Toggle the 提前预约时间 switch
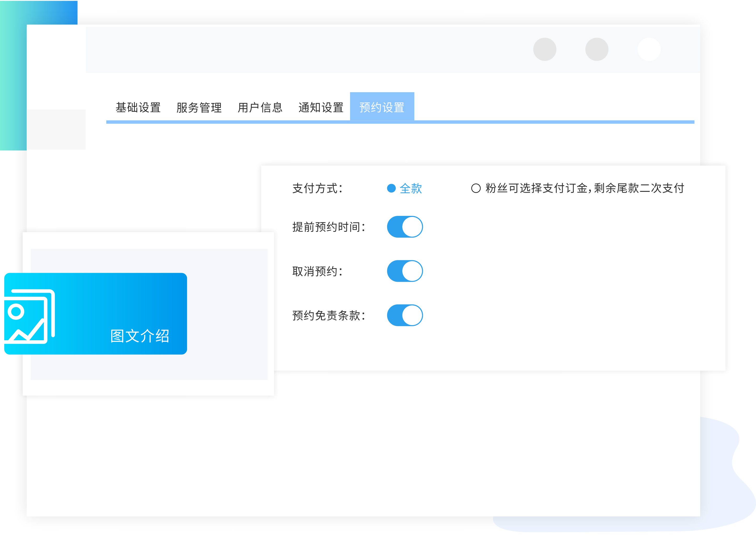This screenshot has height=541, width=756. point(404,227)
